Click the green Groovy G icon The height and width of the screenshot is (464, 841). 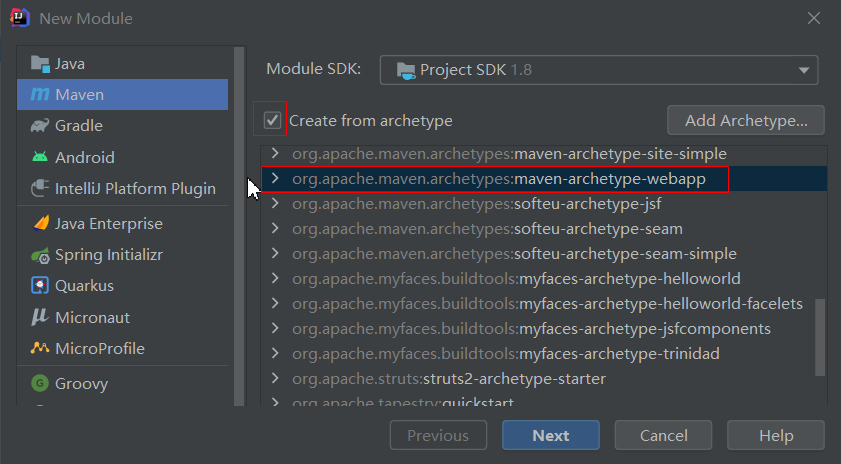(40, 383)
